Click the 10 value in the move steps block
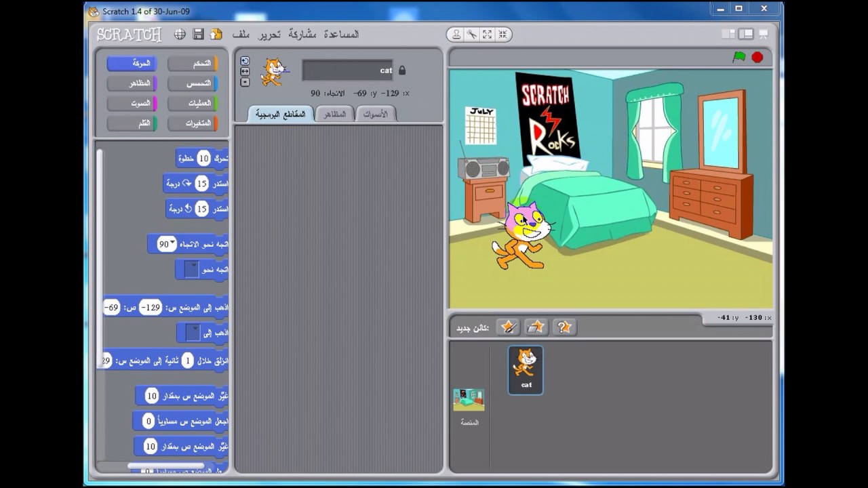 coord(204,159)
